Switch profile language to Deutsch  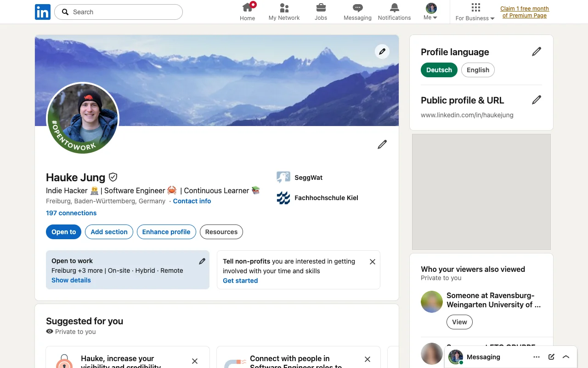(439, 70)
